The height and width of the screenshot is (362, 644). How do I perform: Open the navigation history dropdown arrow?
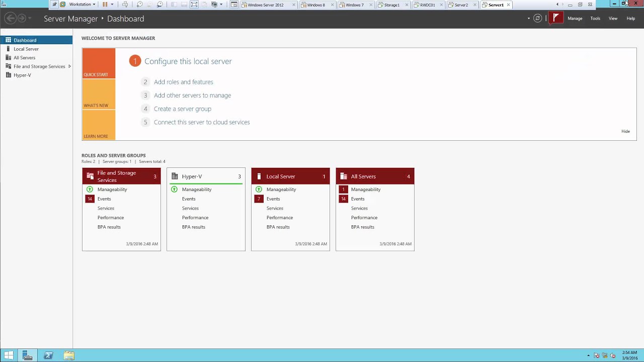pos(30,19)
